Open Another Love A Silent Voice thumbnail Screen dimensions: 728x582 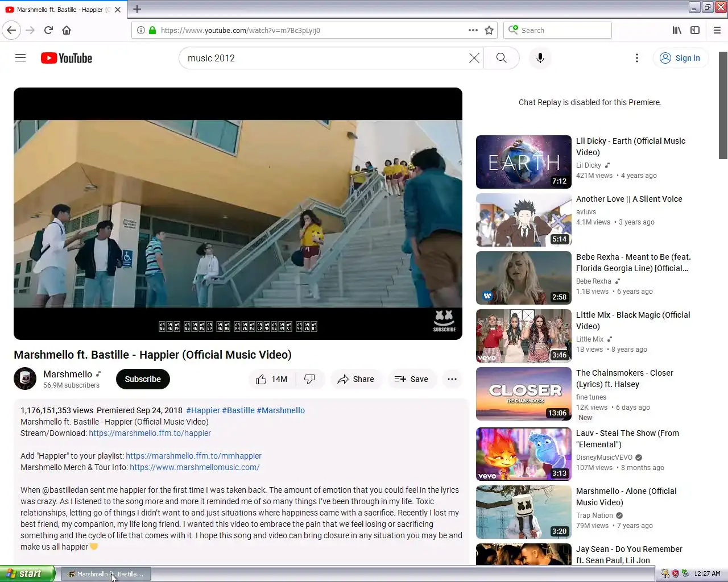tap(524, 220)
